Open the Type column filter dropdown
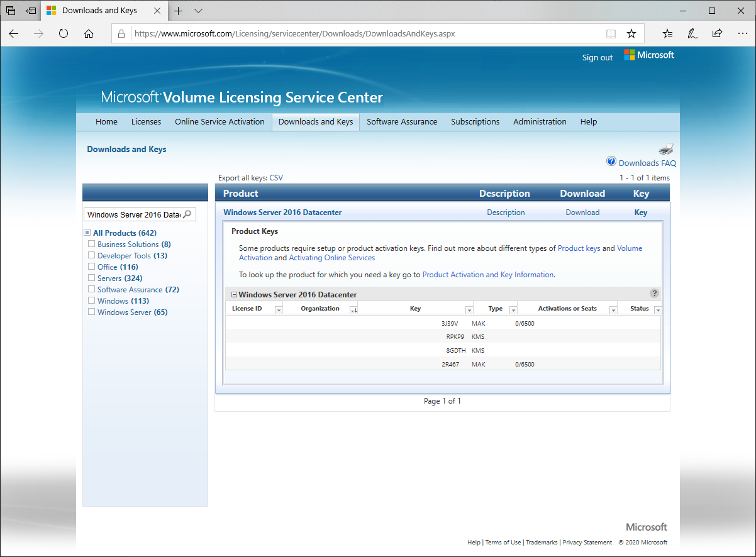This screenshot has width=756, height=557. 513,309
